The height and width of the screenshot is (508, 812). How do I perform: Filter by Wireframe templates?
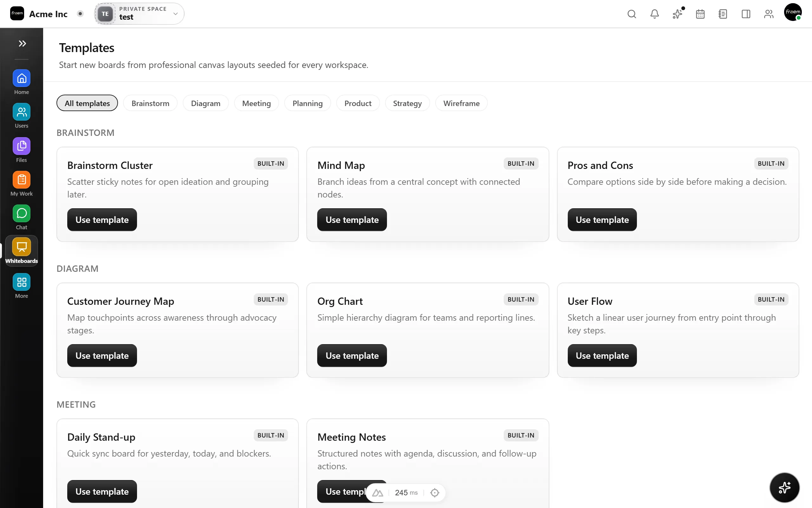click(462, 103)
